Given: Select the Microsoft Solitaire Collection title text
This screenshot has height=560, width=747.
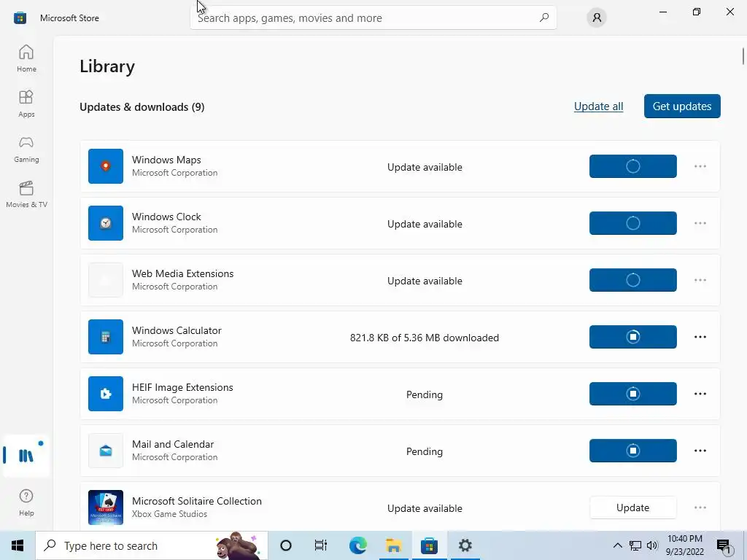Looking at the screenshot, I should 197,501.
